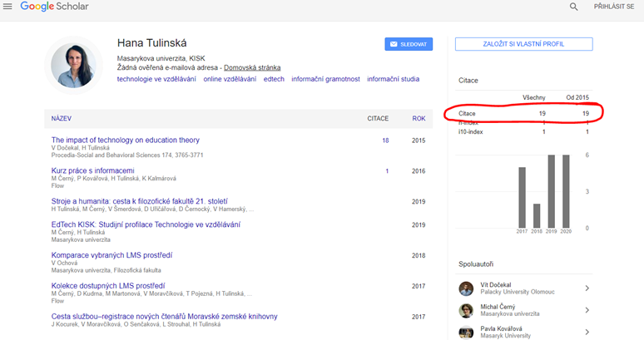Click Pavla Kovářová's avatar
This screenshot has width=644, height=340.
(467, 331)
